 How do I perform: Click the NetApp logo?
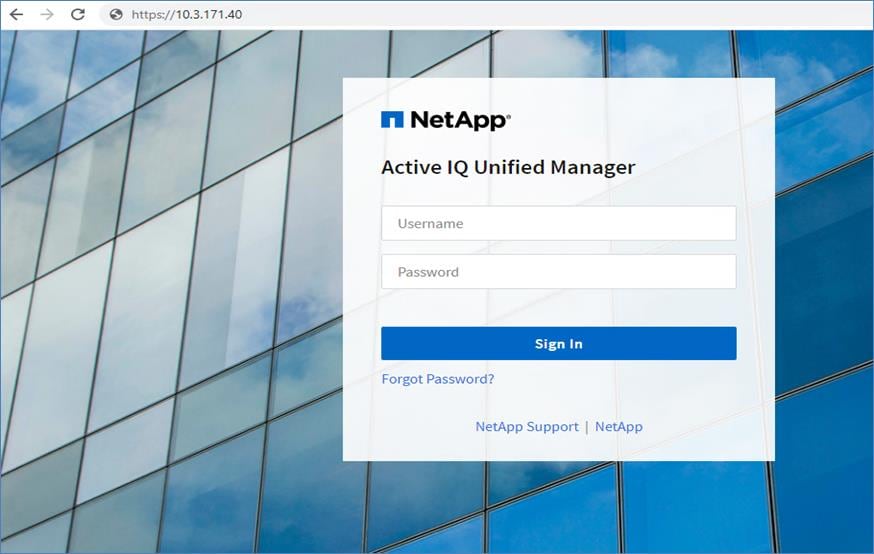(x=446, y=120)
